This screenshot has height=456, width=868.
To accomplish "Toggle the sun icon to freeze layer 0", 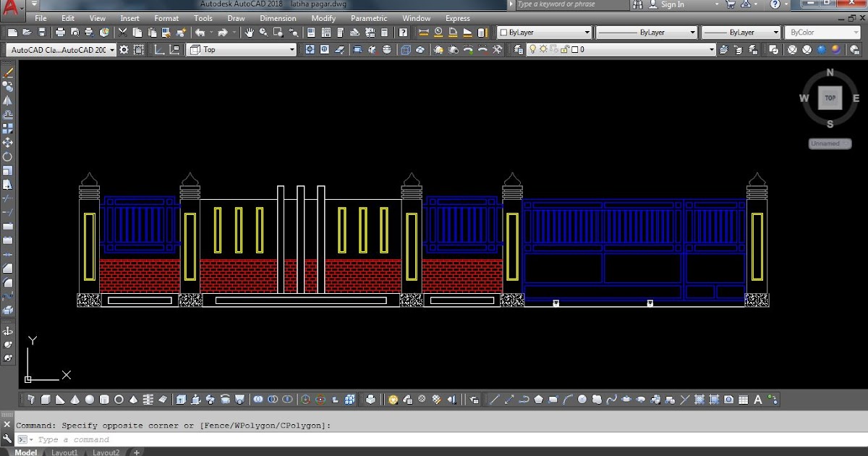I will 543,49.
